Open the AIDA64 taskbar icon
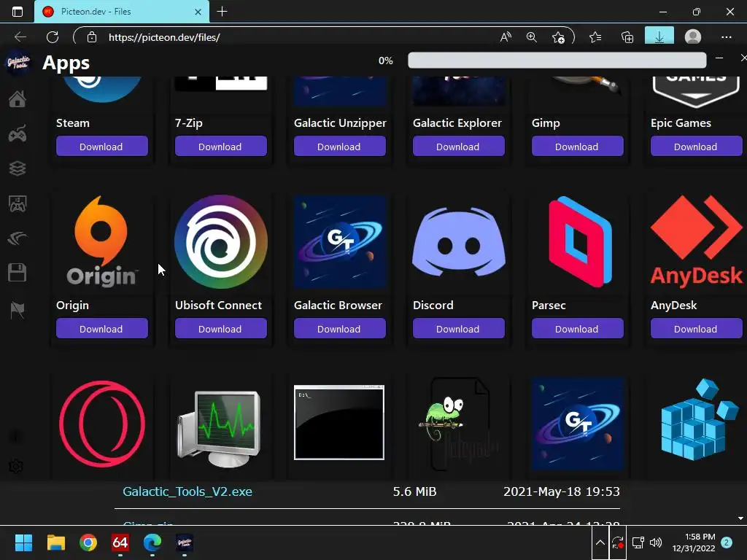Viewport: 747px width, 560px height. point(120,542)
